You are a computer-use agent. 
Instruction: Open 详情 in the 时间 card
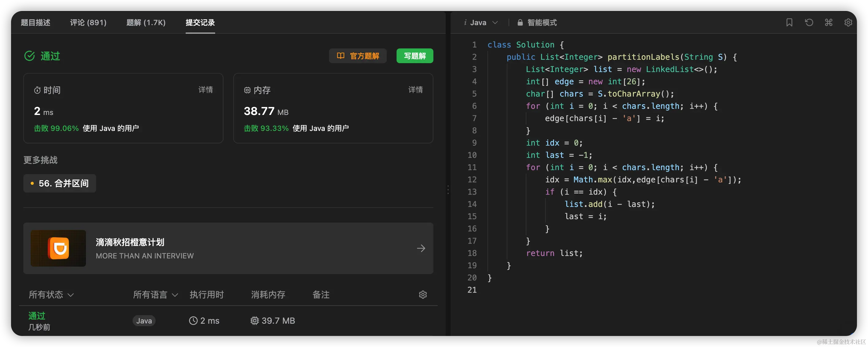click(x=206, y=90)
